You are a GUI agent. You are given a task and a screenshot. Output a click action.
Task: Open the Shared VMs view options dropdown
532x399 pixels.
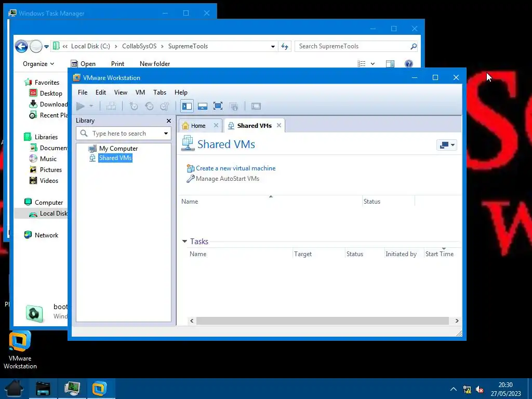pyautogui.click(x=447, y=145)
